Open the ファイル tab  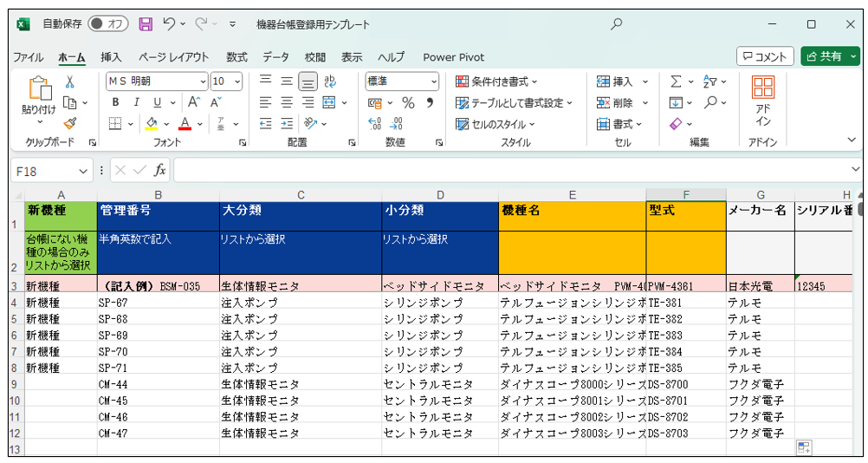coord(29,57)
